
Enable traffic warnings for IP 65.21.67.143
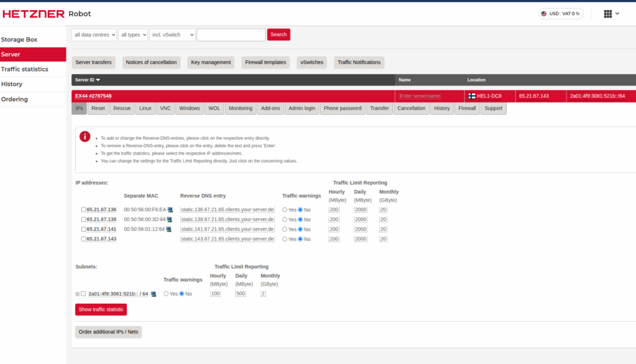(283, 239)
